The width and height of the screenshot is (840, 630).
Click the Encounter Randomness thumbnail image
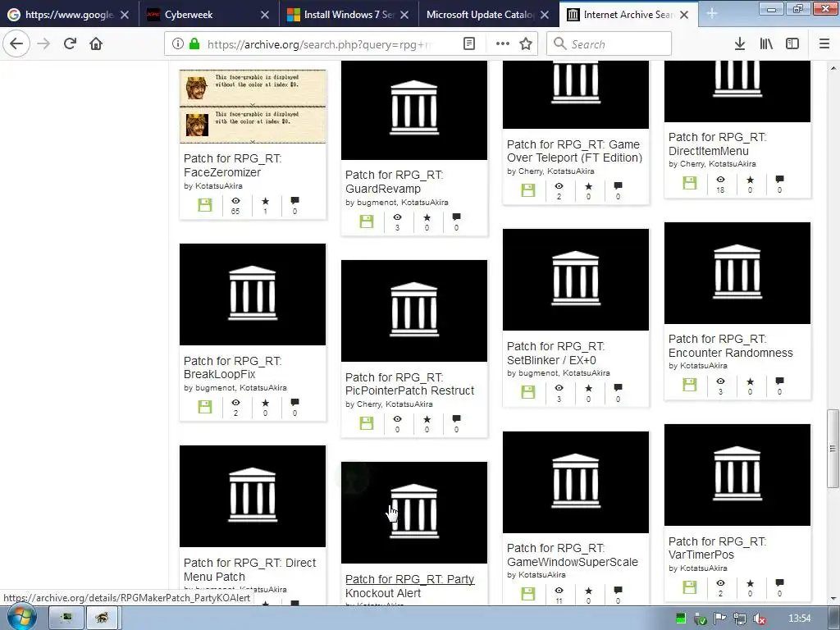click(737, 272)
